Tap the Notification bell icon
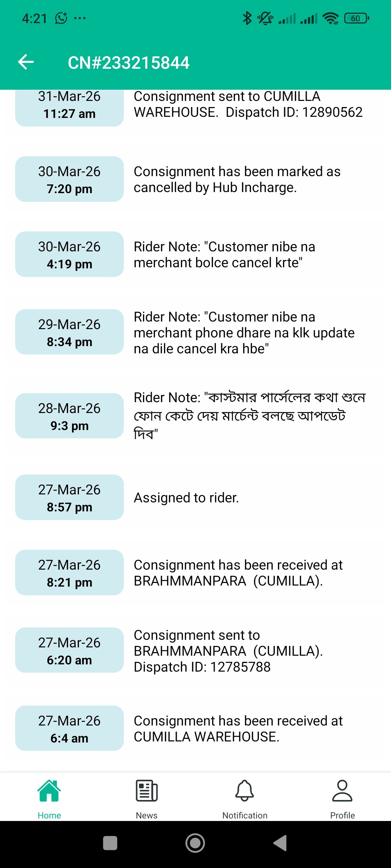This screenshot has height=868, width=391. click(245, 791)
